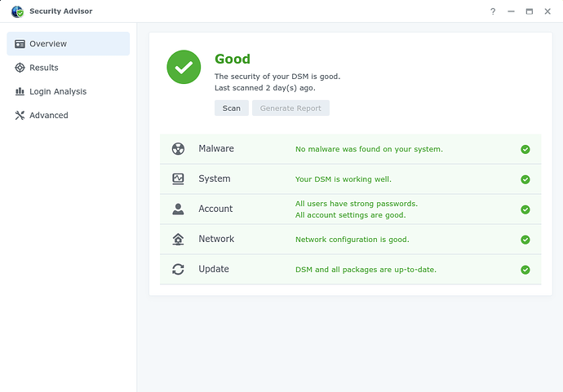The width and height of the screenshot is (563, 392).
Task: Click the Generate Report button
Action: coord(290,108)
